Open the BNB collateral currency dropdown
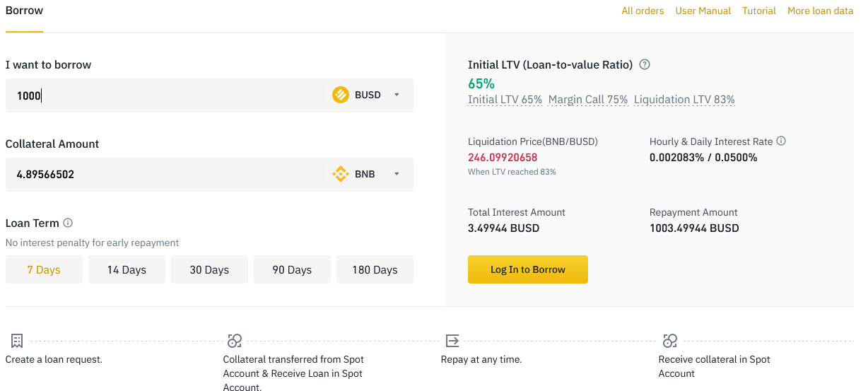Image resolution: width=868 pixels, height=391 pixels. coord(397,174)
